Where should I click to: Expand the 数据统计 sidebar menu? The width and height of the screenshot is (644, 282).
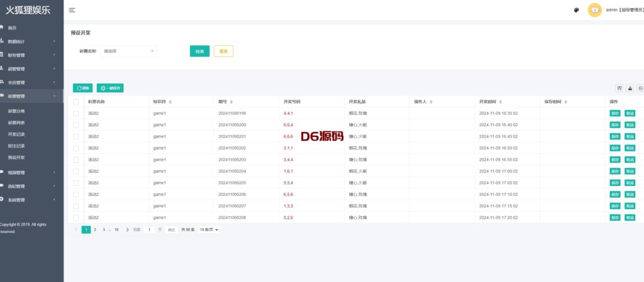31,41
